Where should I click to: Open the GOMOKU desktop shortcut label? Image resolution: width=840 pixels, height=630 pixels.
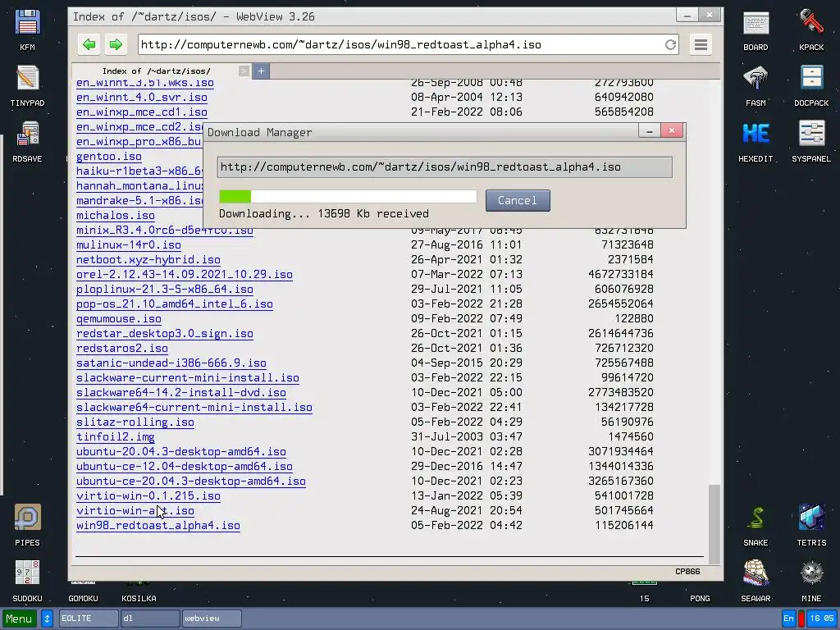pyautogui.click(x=83, y=598)
